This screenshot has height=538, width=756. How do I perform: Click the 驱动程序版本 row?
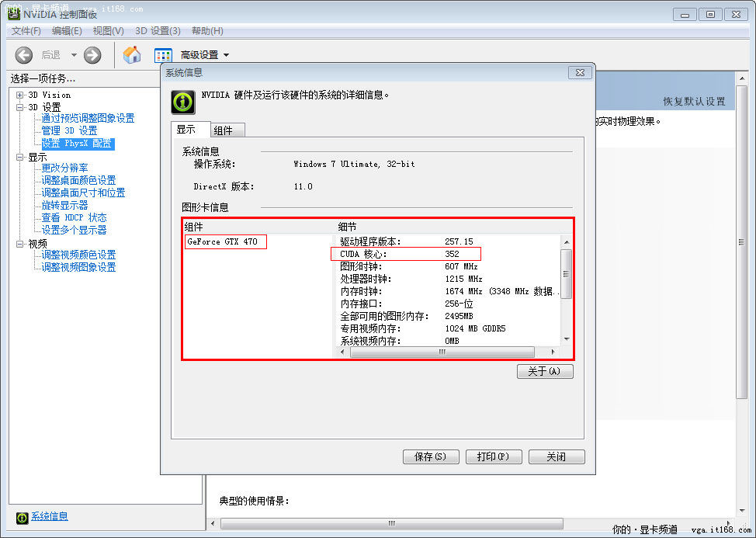449,241
